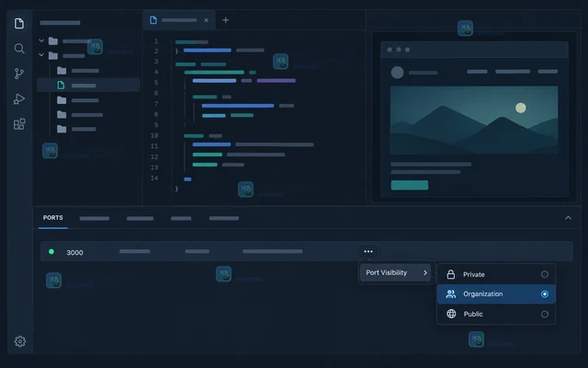The width and height of the screenshot is (588, 368).
Task: Select the Organization radio button
Action: coord(545,294)
